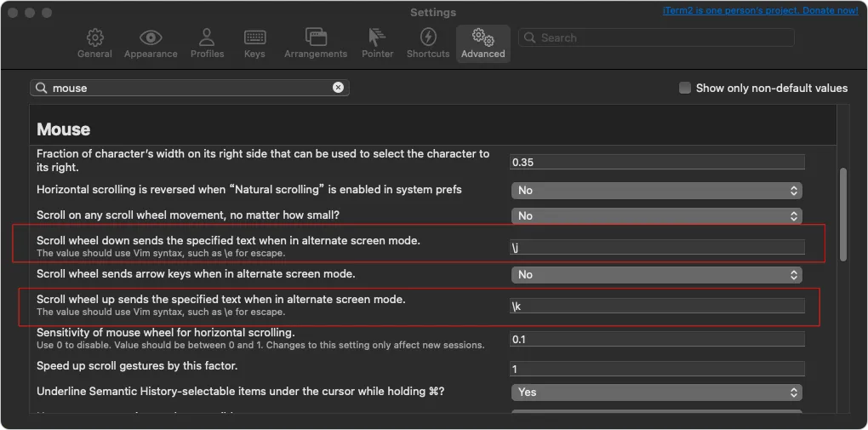This screenshot has height=430, width=868.
Task: Click the speed up scroll gestures field
Action: (657, 369)
